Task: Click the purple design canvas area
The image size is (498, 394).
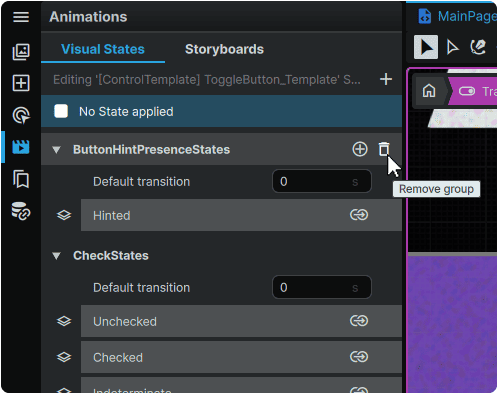Action: (452, 323)
